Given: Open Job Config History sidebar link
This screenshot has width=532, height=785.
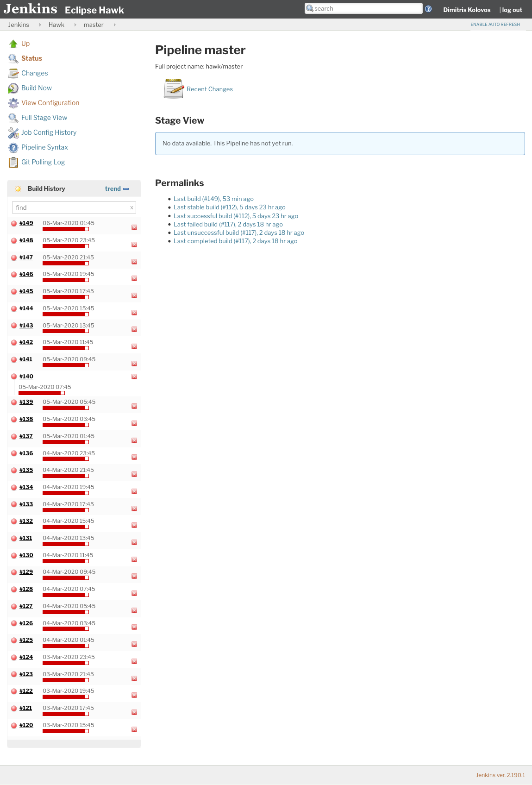Looking at the screenshot, I should pyautogui.click(x=49, y=132).
